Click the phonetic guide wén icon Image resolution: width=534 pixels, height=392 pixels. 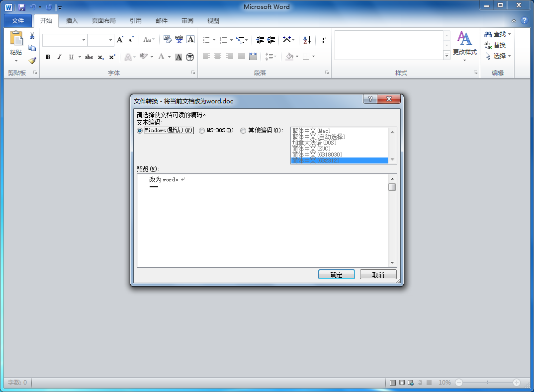point(179,39)
